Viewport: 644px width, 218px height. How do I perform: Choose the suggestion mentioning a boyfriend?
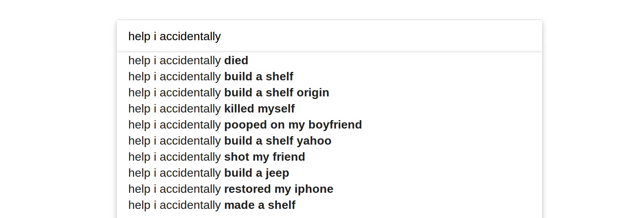tap(245, 125)
